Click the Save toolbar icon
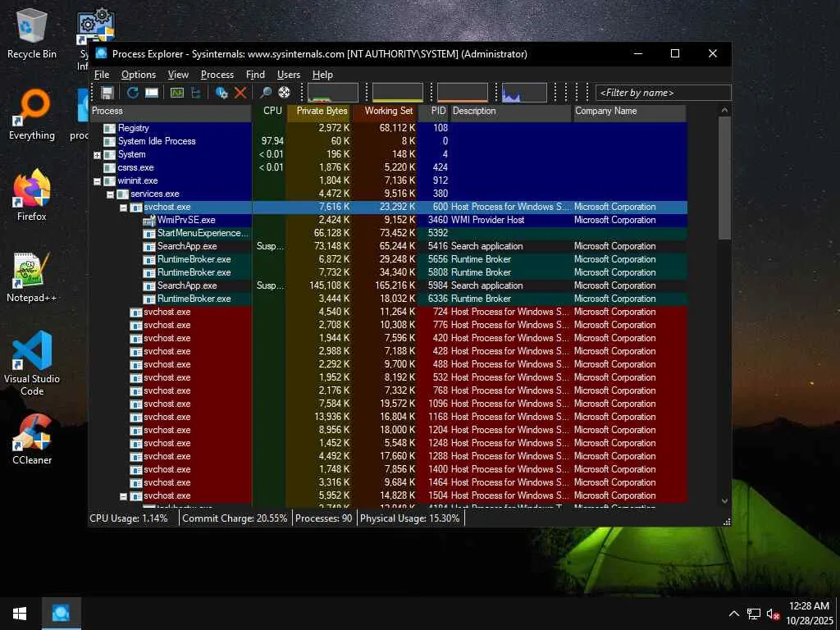The width and height of the screenshot is (840, 630). [x=107, y=93]
